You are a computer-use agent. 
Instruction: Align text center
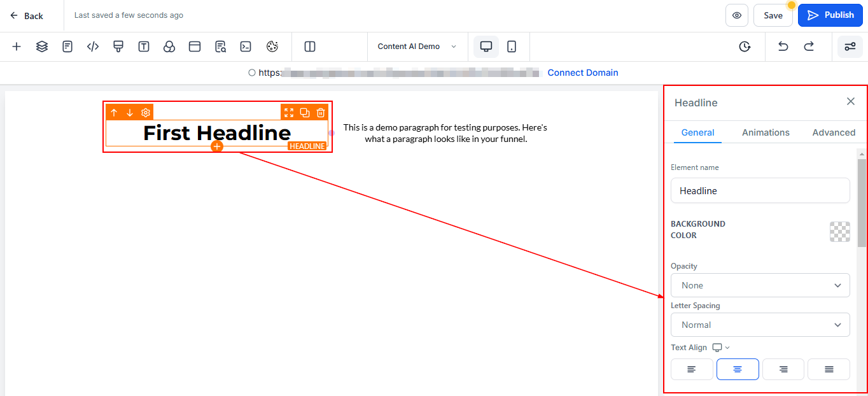pyautogui.click(x=738, y=369)
